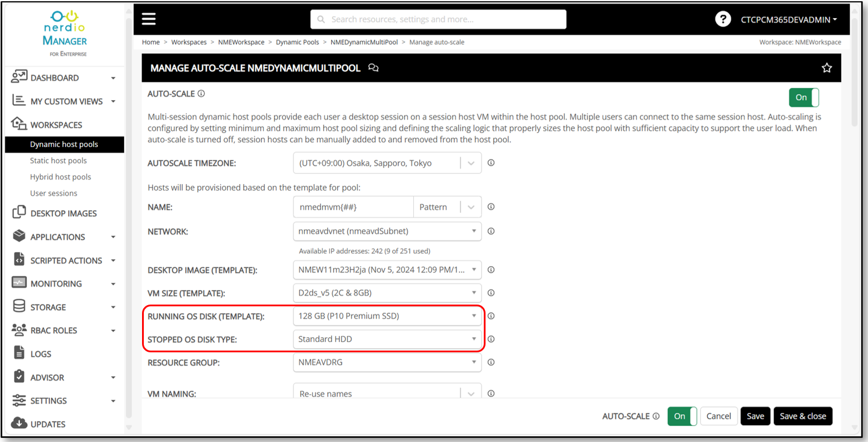868x442 pixels.
Task: Open User sessions in sidebar
Action: click(x=54, y=193)
